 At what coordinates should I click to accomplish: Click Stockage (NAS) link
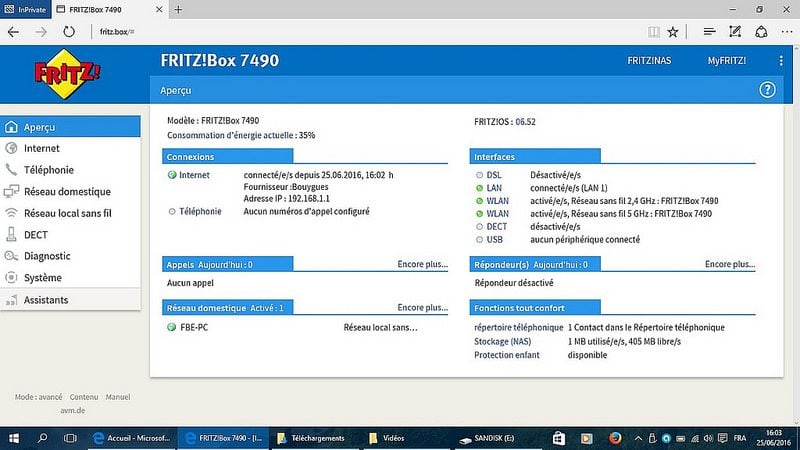(502, 341)
